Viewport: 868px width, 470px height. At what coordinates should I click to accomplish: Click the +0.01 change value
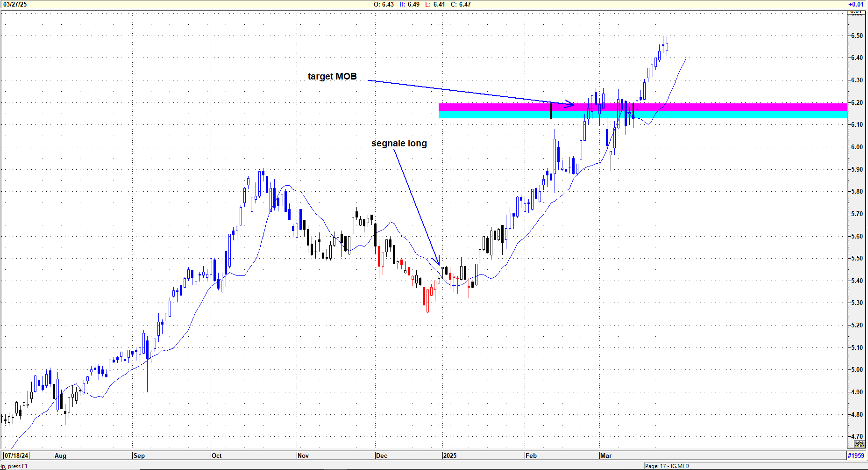(x=856, y=4)
